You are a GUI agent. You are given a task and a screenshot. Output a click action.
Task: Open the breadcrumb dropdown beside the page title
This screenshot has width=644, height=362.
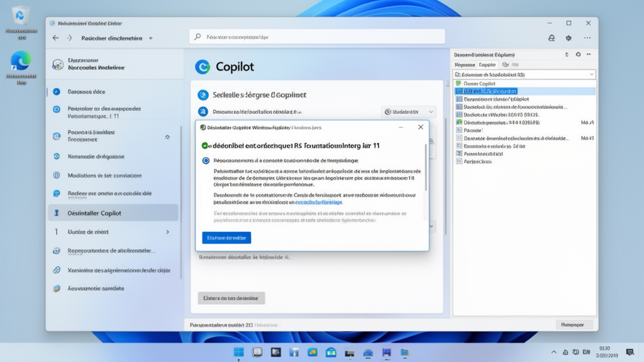(151, 38)
